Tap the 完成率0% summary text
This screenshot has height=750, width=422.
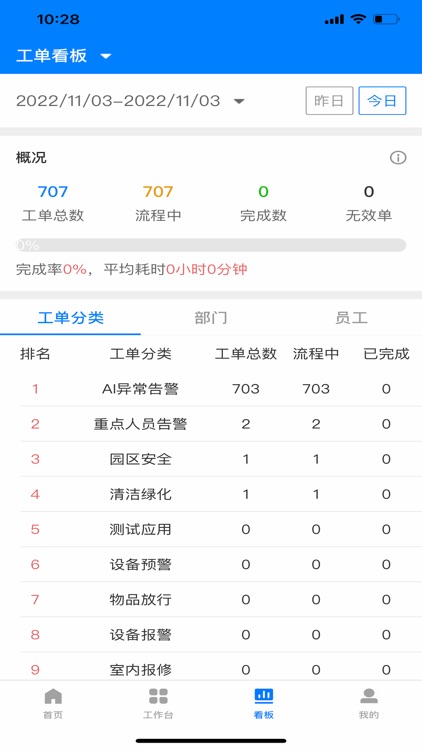tap(51, 269)
